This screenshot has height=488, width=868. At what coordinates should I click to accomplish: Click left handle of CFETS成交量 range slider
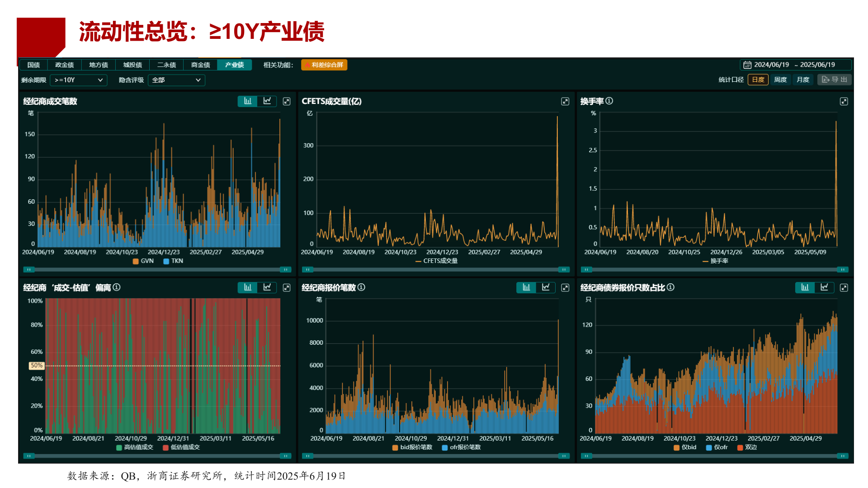[x=307, y=270]
